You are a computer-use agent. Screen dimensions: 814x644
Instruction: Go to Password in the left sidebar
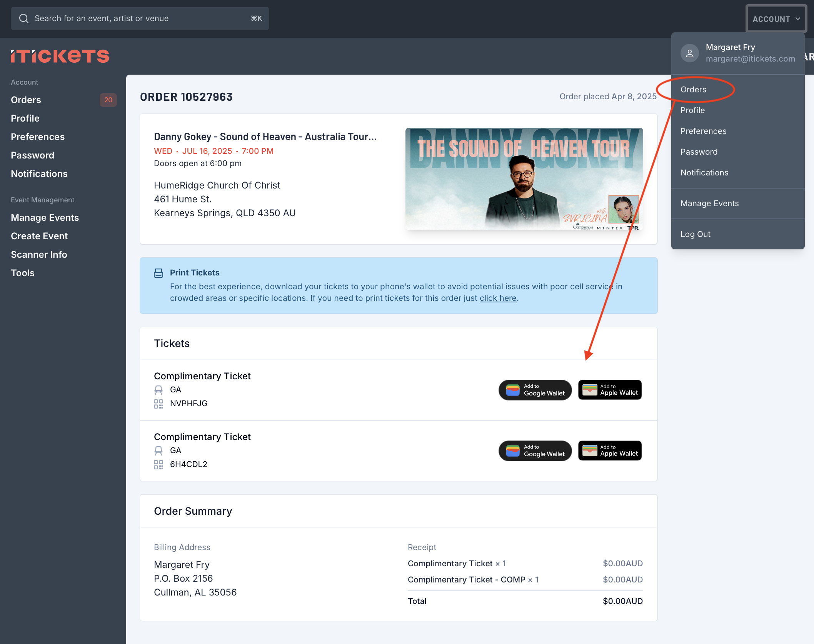tap(32, 155)
